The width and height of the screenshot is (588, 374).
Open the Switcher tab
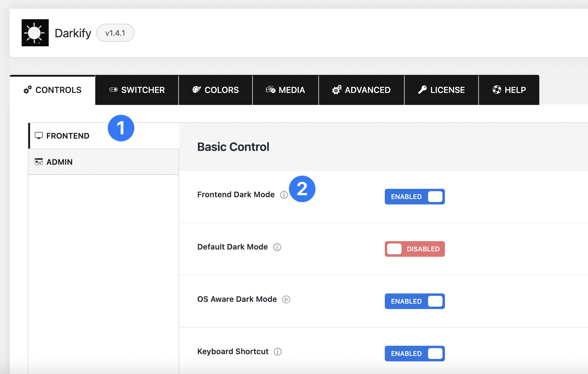click(x=137, y=90)
